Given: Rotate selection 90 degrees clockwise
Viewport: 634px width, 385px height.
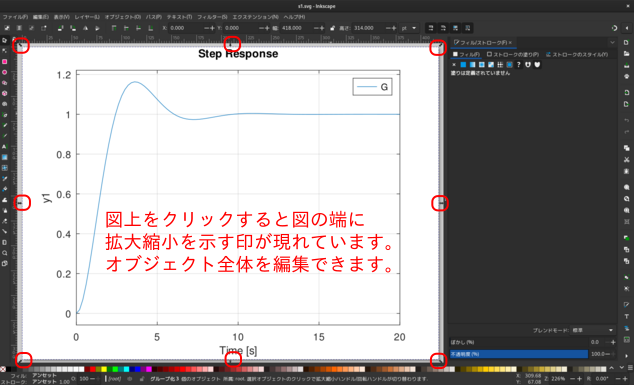Looking at the screenshot, I should click(73, 28).
